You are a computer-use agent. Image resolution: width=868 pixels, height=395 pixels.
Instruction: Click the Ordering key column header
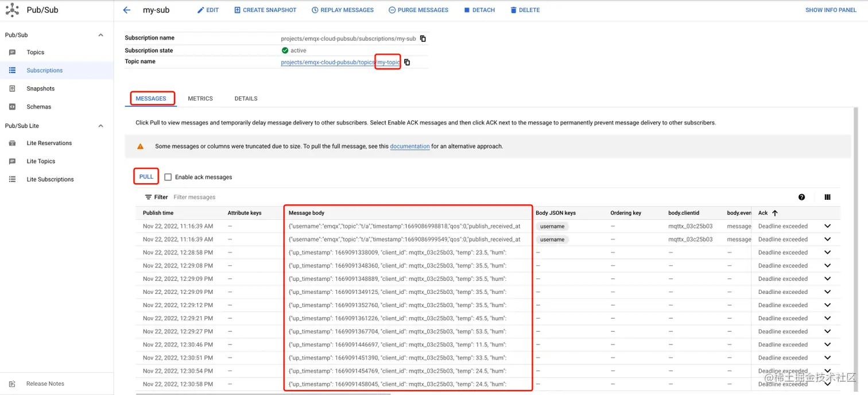(x=626, y=213)
